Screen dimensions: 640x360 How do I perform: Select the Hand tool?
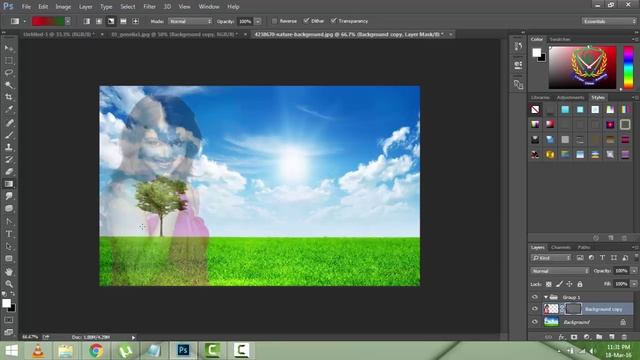[9, 272]
